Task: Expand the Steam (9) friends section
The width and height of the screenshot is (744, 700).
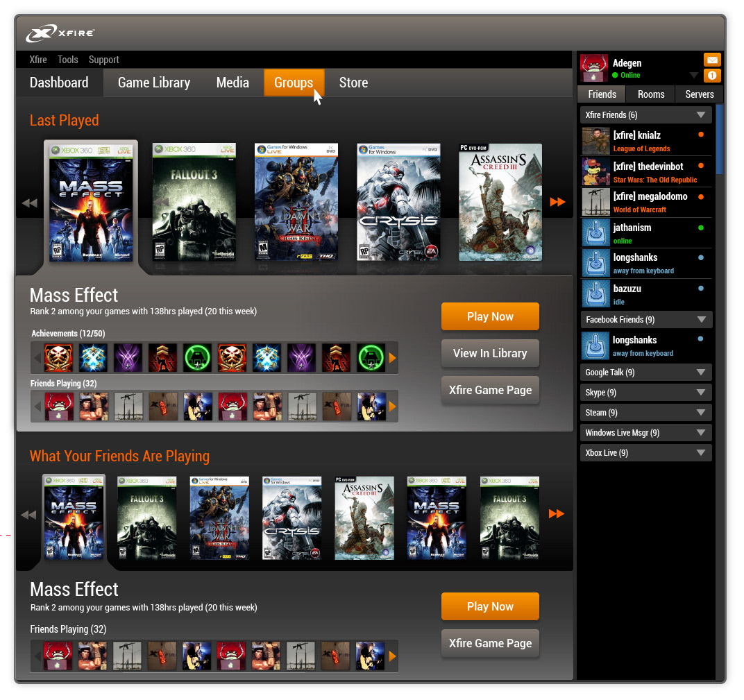Action: coord(701,412)
